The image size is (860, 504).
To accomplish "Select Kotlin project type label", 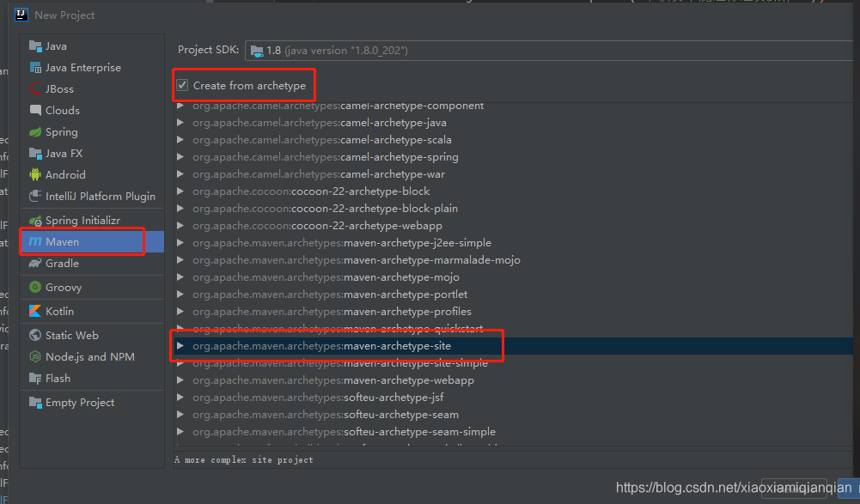I will point(59,311).
